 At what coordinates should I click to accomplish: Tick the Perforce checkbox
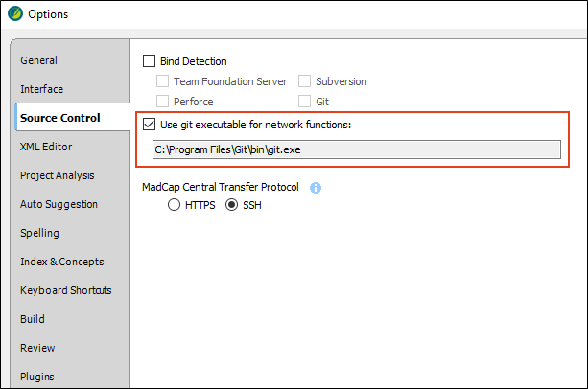(162, 102)
